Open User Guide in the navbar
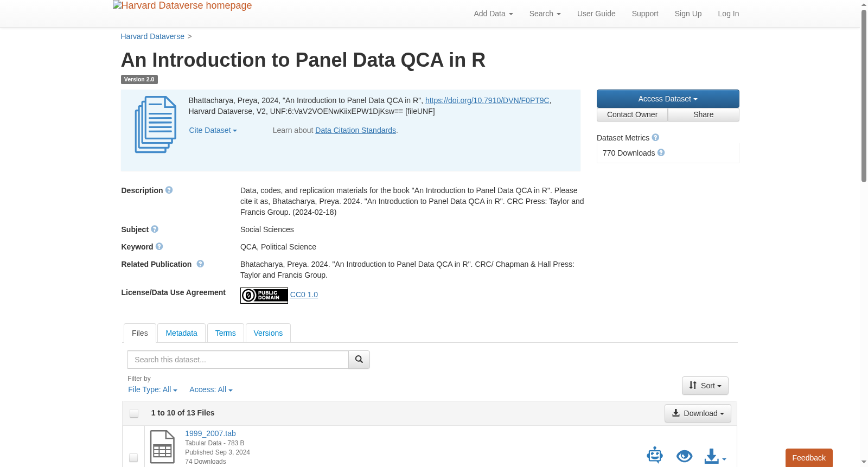868x467 pixels. pyautogui.click(x=596, y=14)
